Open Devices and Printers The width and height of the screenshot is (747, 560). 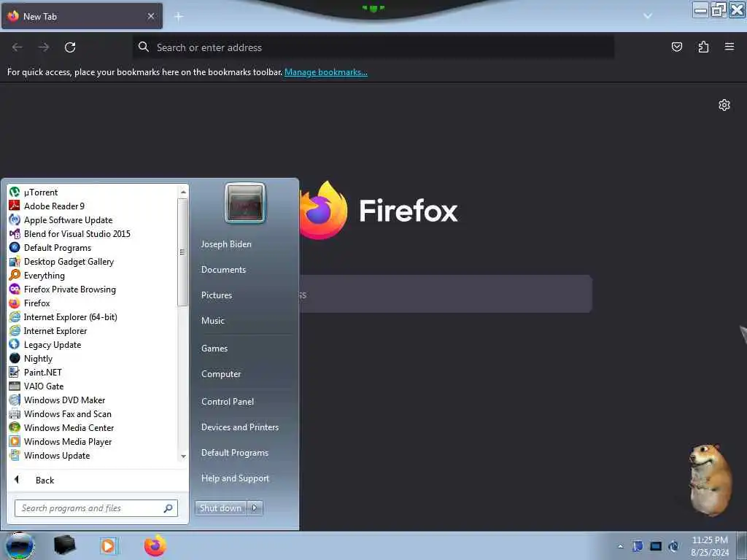(x=240, y=427)
